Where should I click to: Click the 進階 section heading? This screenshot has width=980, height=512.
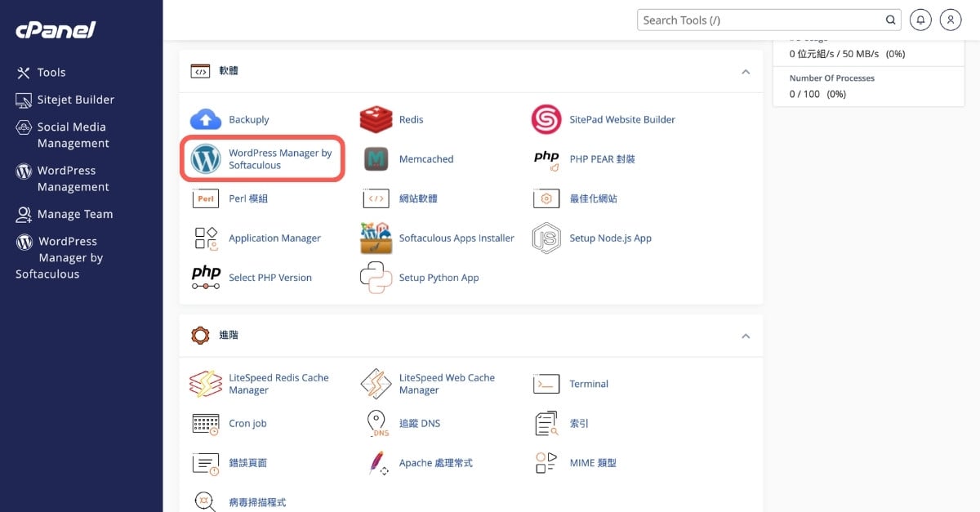(x=229, y=335)
